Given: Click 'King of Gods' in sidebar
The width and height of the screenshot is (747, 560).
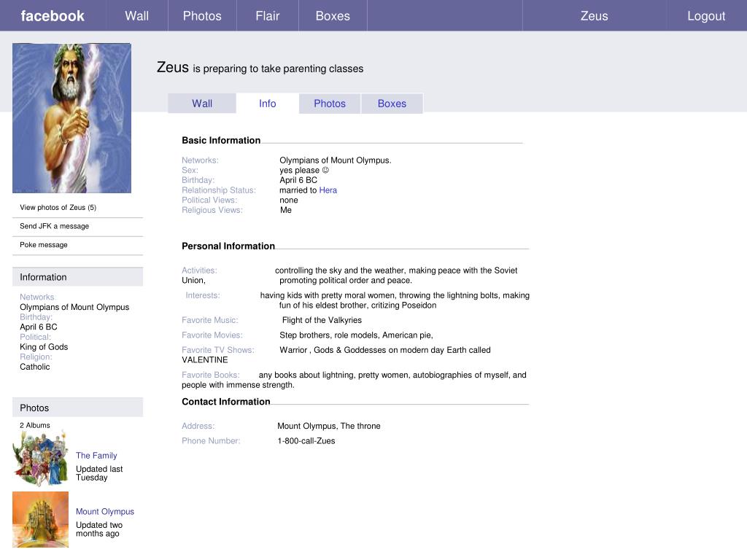Looking at the screenshot, I should [44, 347].
